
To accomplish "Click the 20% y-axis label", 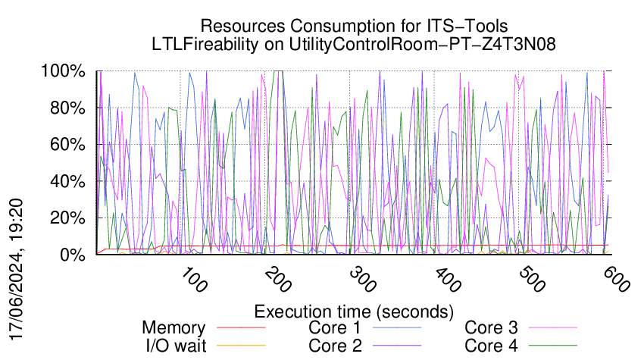I will (67, 218).
